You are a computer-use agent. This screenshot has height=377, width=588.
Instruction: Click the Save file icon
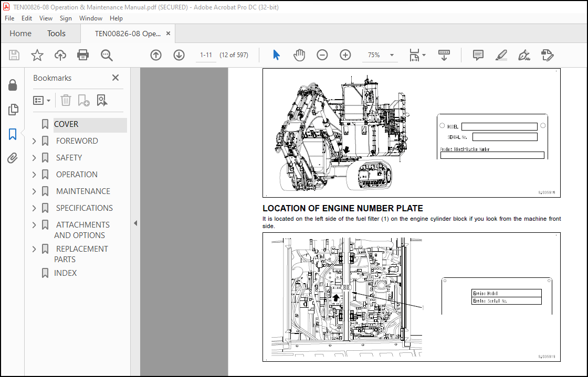14,56
